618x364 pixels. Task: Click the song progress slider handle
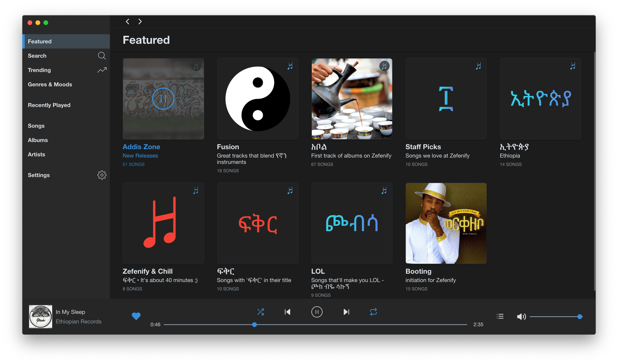click(x=254, y=325)
